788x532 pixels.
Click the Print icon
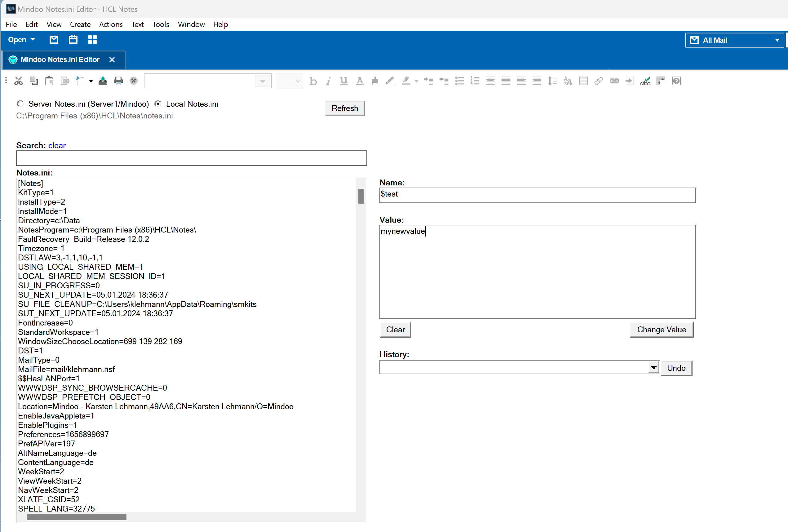(118, 81)
